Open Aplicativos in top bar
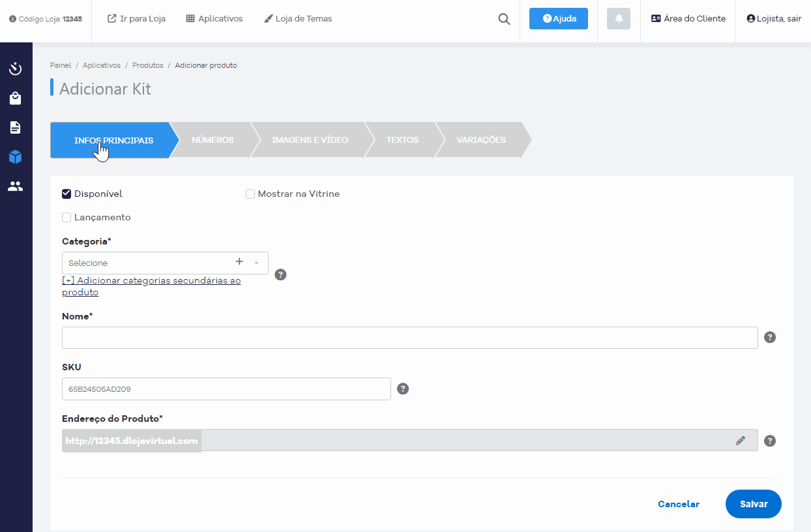 click(214, 19)
